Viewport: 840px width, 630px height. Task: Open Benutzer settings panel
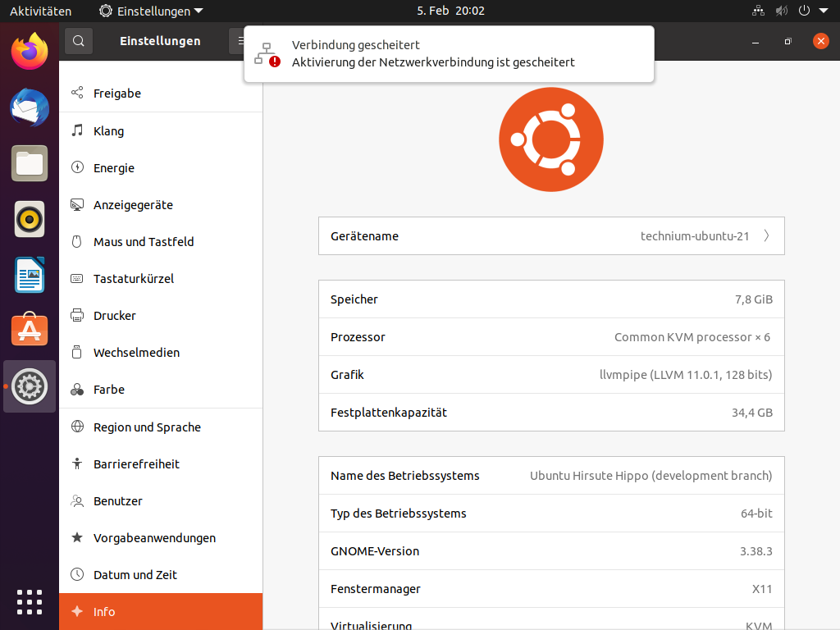coord(161,501)
